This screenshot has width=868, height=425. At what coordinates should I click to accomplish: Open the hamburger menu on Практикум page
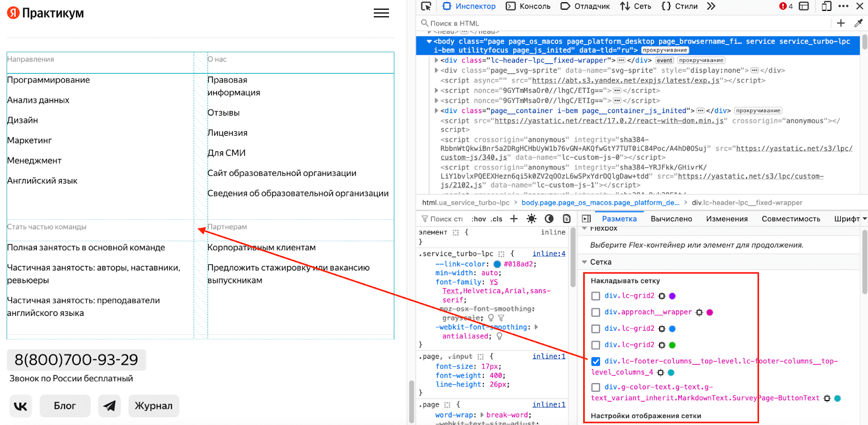click(381, 13)
